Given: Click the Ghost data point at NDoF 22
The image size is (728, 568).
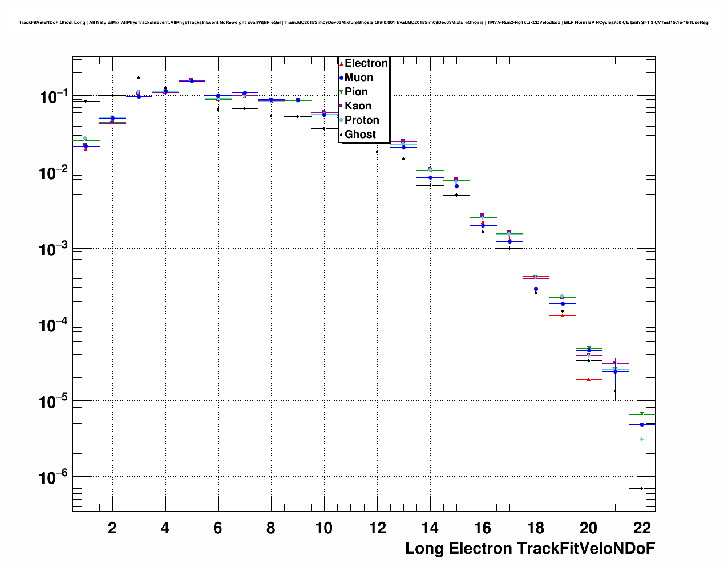Looking at the screenshot, I should [642, 488].
